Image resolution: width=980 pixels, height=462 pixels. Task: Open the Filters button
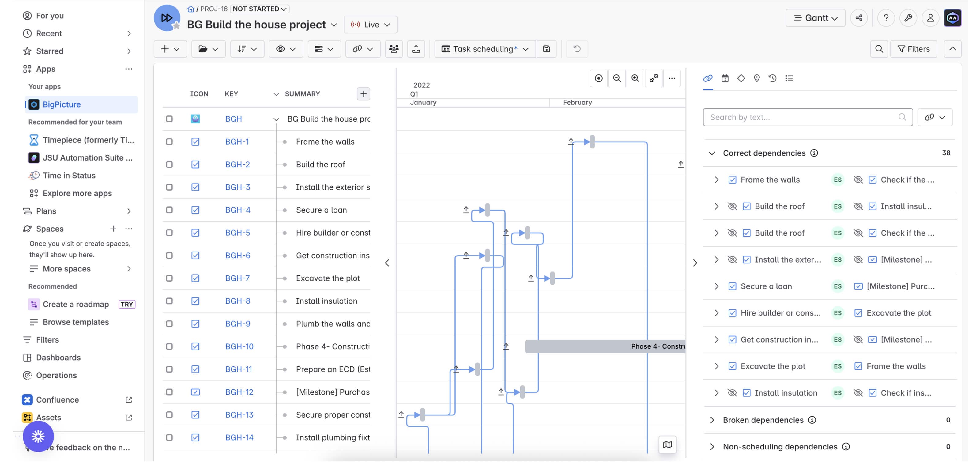(x=914, y=49)
